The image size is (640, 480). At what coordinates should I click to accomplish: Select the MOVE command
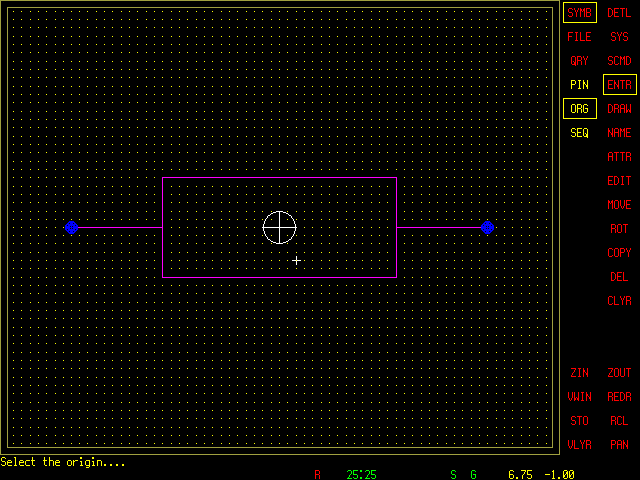pyautogui.click(x=619, y=205)
